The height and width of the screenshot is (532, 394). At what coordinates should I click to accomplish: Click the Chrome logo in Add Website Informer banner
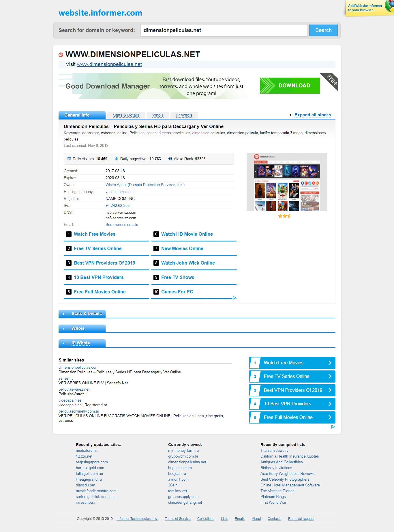click(390, 6)
